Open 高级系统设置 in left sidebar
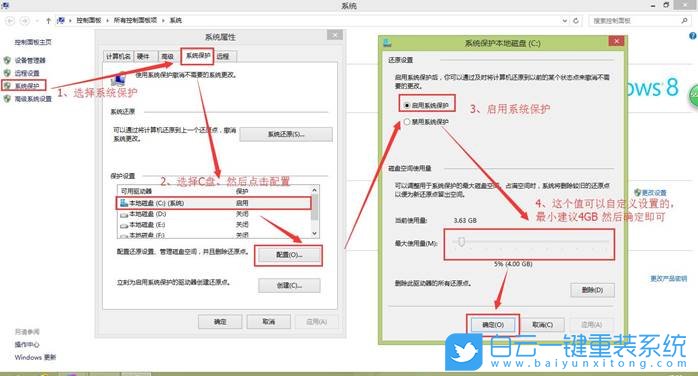698x376 pixels. pos(33,99)
